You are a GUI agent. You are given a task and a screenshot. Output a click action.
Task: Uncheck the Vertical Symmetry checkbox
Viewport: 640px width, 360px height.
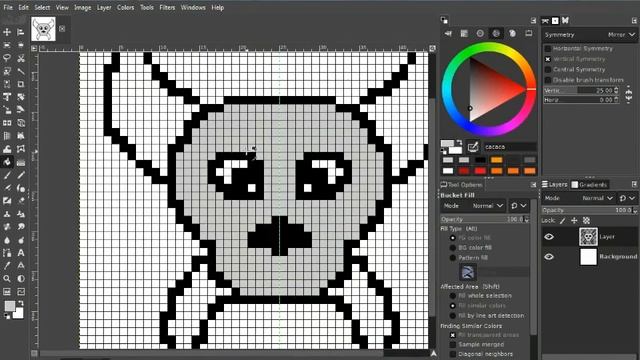(x=548, y=59)
